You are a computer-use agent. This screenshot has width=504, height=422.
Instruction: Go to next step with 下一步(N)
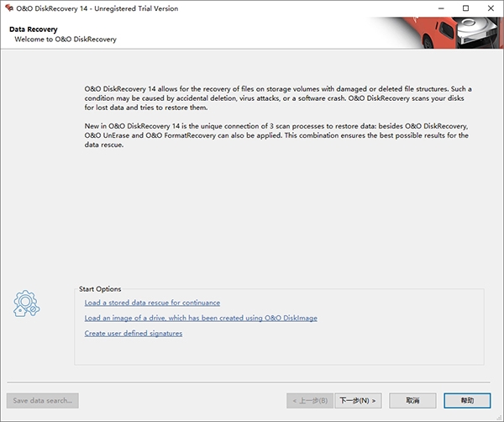coord(358,400)
